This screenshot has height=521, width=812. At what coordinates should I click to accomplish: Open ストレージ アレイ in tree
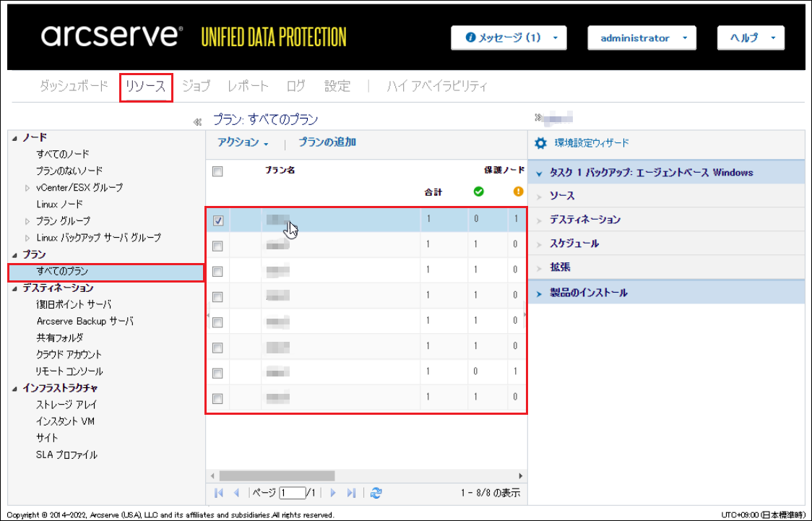(66, 405)
